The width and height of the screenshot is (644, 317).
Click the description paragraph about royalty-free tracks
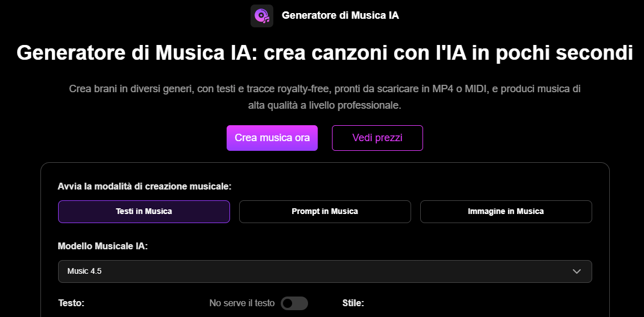click(325, 89)
